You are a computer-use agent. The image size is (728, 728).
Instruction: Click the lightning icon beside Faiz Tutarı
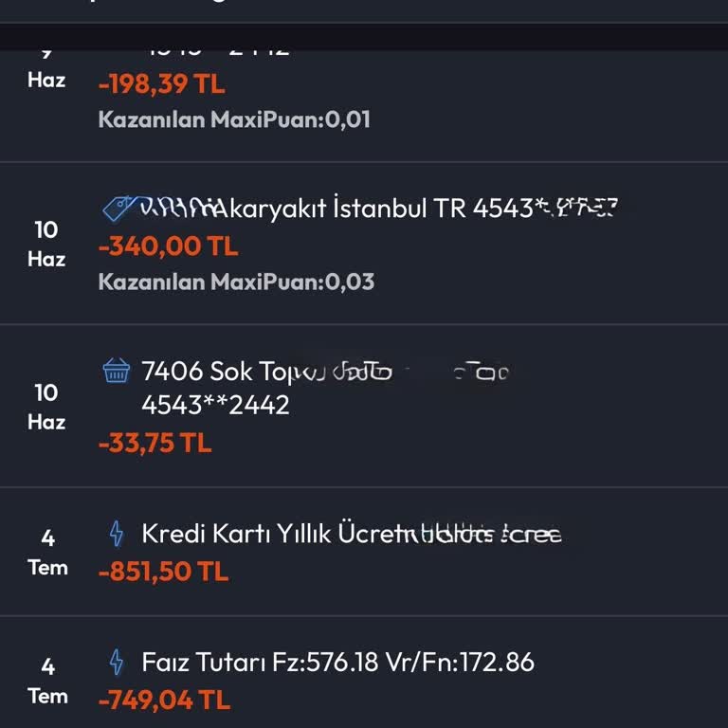pos(117,662)
